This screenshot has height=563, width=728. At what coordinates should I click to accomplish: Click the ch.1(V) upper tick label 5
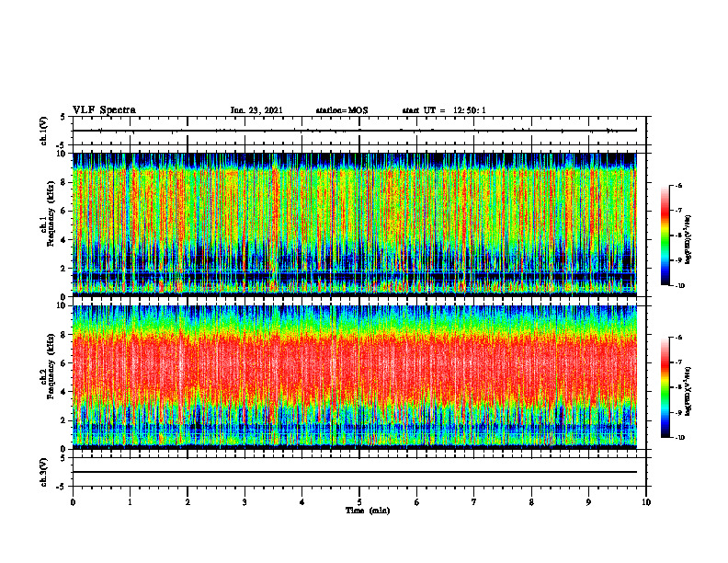tap(63, 117)
